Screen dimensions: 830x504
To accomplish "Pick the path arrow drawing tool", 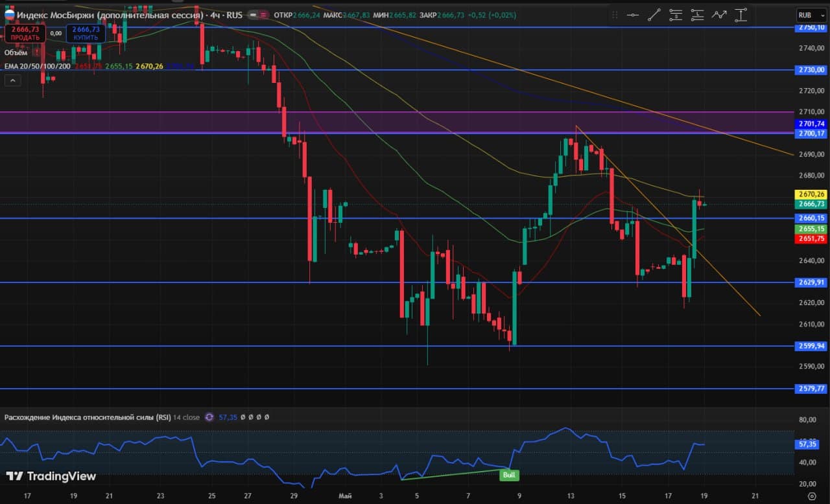I will click(718, 15).
